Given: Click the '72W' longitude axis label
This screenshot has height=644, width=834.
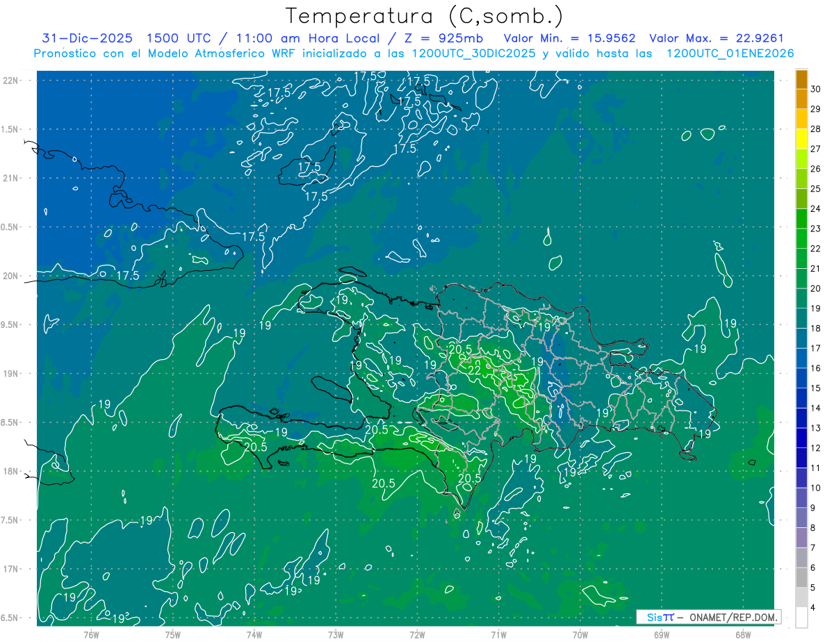Looking at the screenshot, I should coord(417,634).
